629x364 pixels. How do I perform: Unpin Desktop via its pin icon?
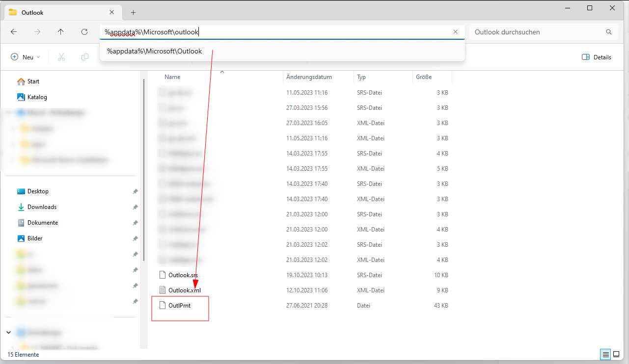coord(135,191)
